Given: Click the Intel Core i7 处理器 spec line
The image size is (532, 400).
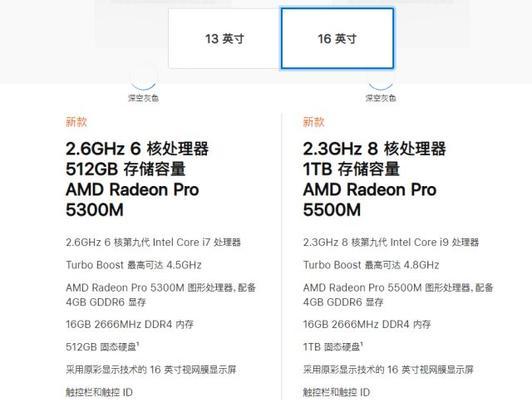Looking at the screenshot, I should (153, 242).
